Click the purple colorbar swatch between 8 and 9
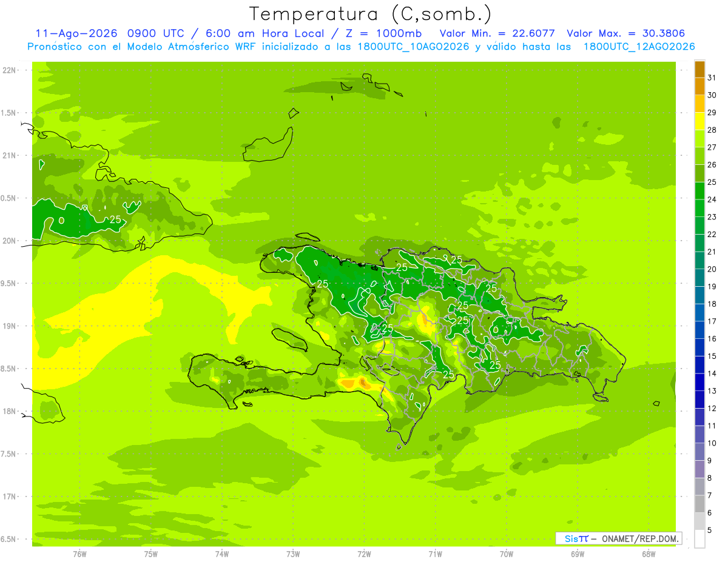 [x=699, y=469]
